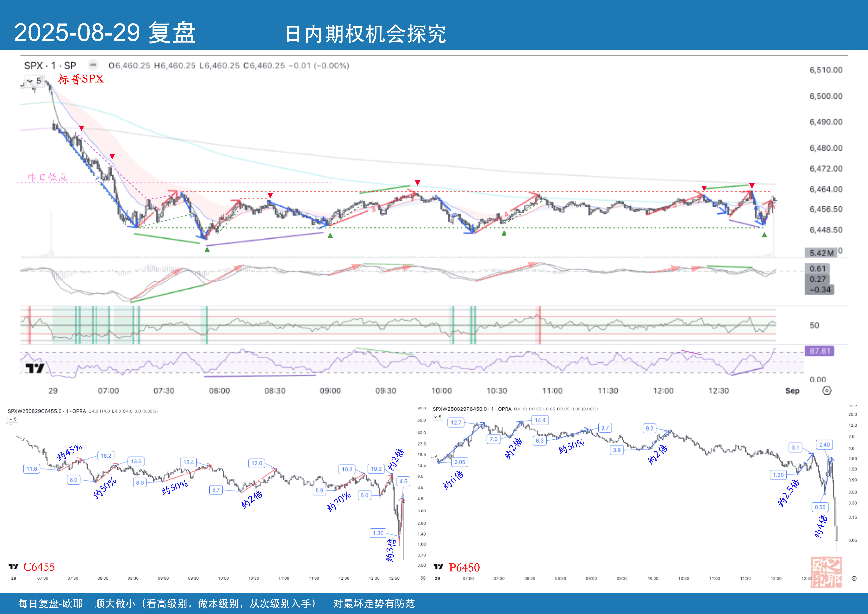Click the TradingView logo in the SPX RSI pane
The height and width of the screenshot is (614, 868).
pyautogui.click(x=35, y=368)
